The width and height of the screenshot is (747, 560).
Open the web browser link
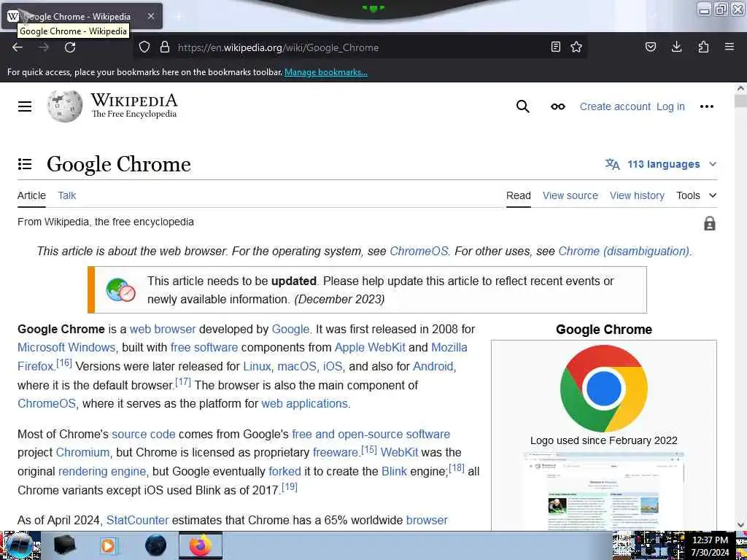click(163, 329)
